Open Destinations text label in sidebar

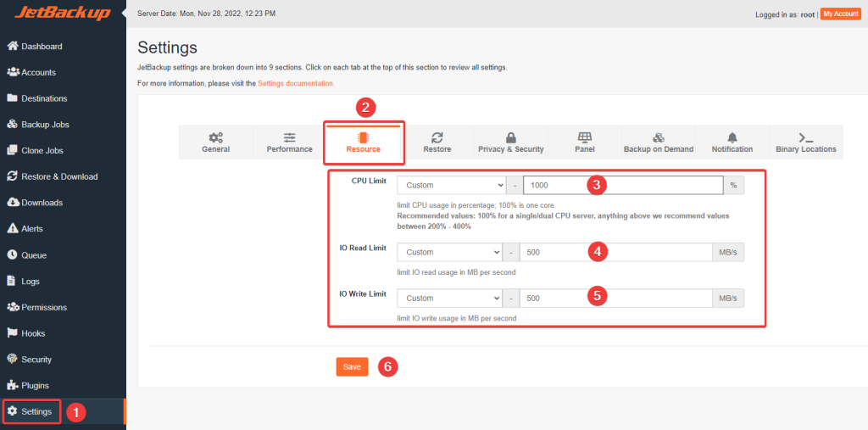pos(44,98)
